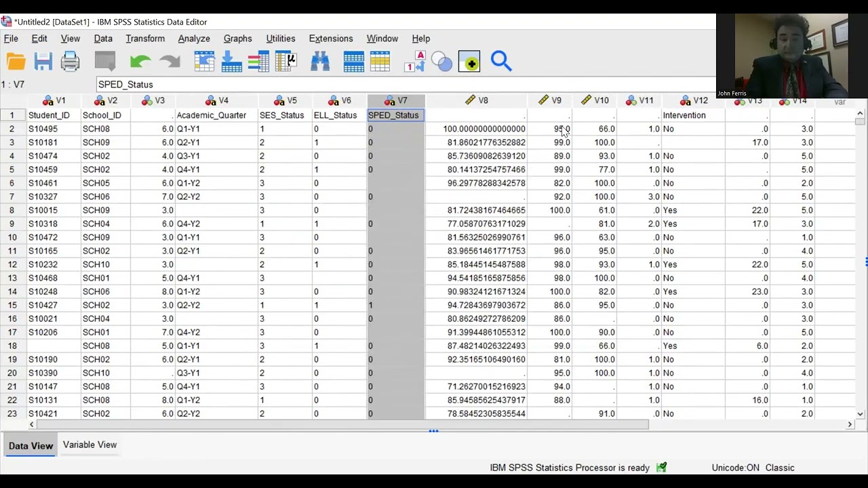Screen dimensions: 868x488
Task: Select the cell 23.0 in row 14
Action: pos(747,291)
